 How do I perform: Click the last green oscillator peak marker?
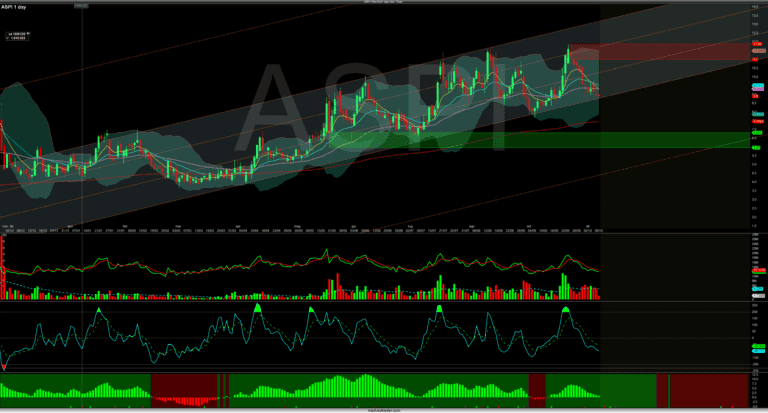coord(568,311)
